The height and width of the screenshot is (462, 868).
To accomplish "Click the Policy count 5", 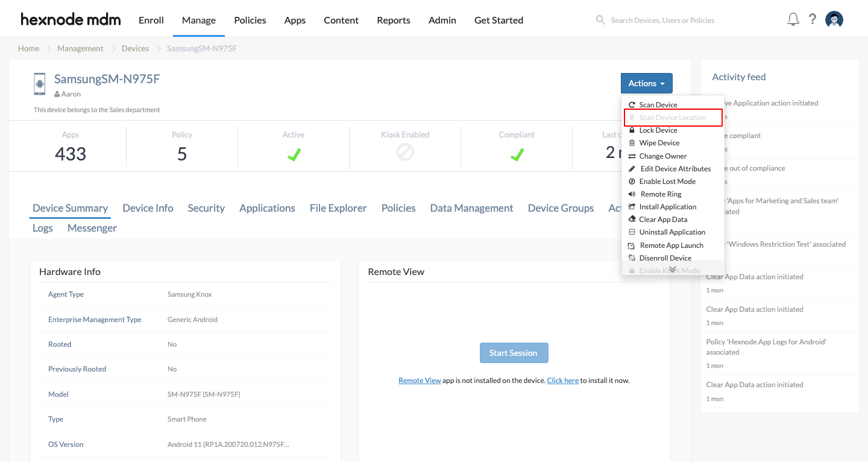I will 182,154.
